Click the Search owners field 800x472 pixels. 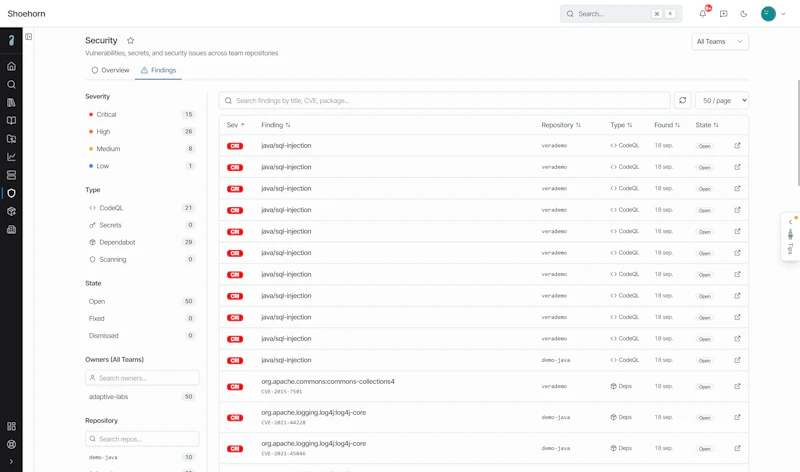pos(142,378)
